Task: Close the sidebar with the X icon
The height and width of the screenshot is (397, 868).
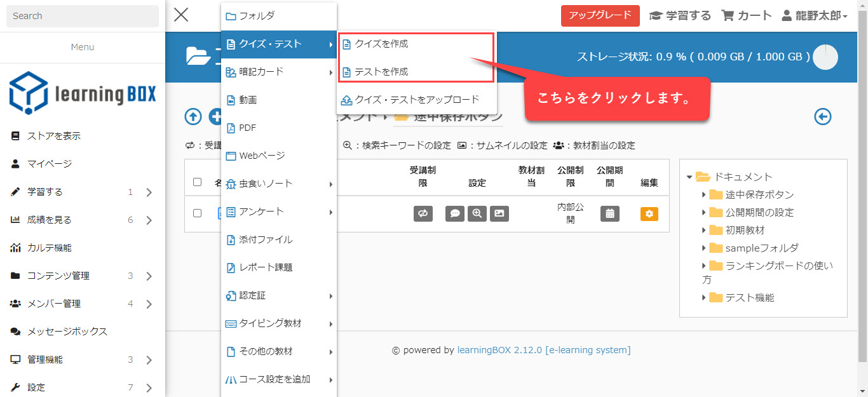Action: (x=181, y=15)
